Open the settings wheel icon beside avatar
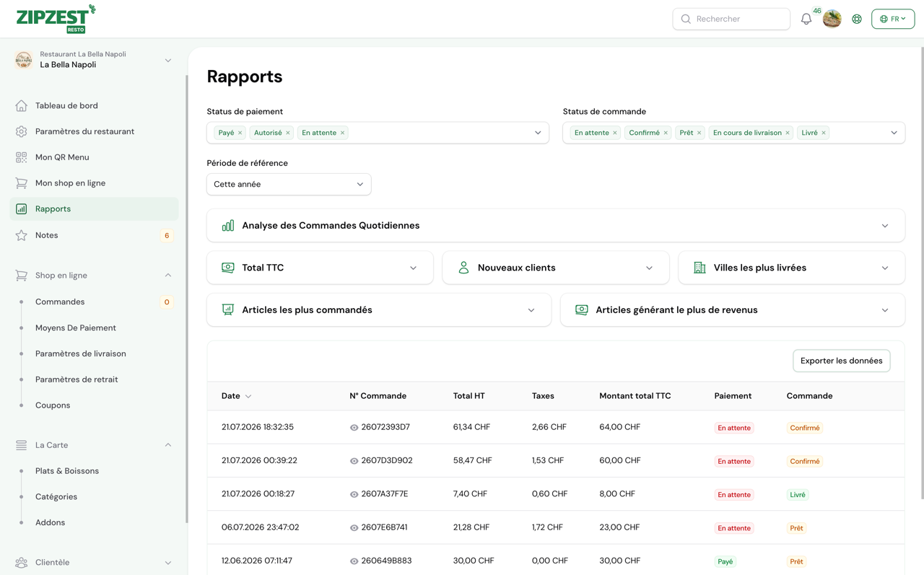The height and width of the screenshot is (575, 924). [x=857, y=19]
